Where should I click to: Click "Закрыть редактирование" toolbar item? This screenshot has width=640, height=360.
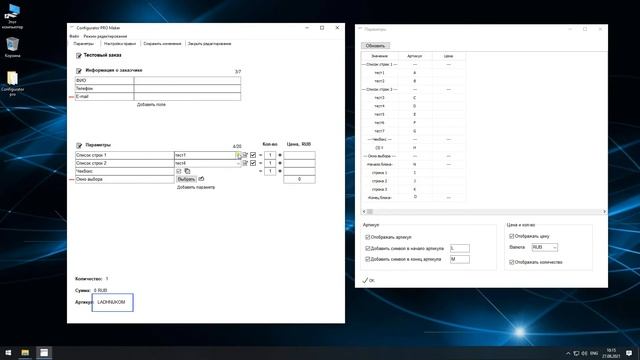coord(209,44)
